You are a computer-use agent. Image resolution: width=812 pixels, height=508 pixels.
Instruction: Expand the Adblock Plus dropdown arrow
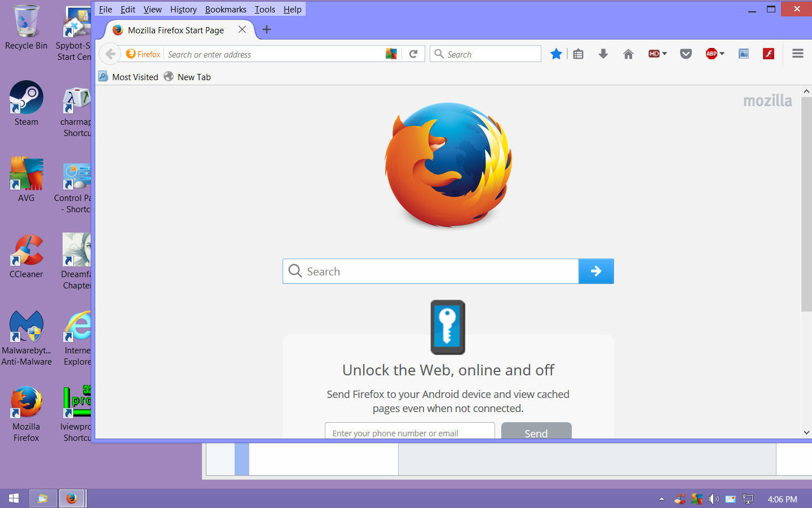click(x=722, y=54)
